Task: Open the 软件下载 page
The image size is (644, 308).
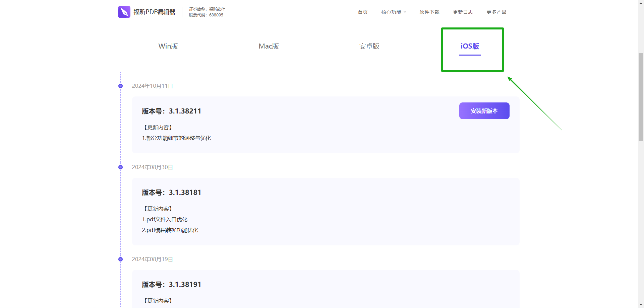Action: (x=429, y=12)
